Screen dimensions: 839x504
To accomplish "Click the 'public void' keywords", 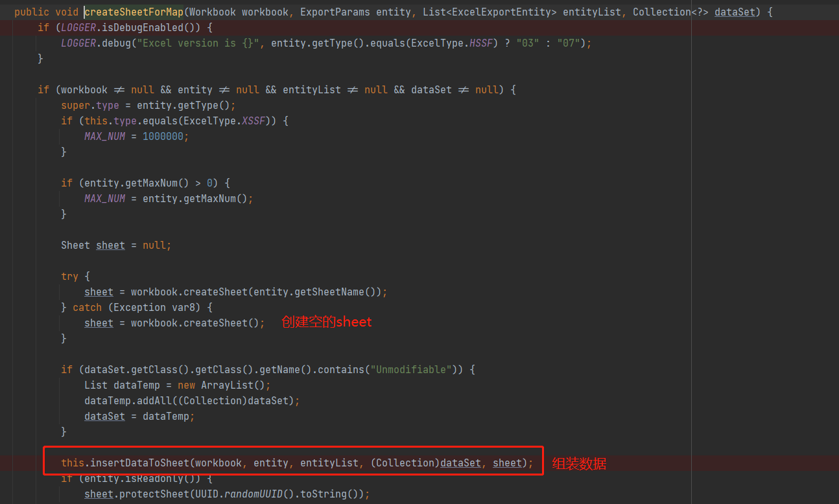I will click(x=46, y=12).
